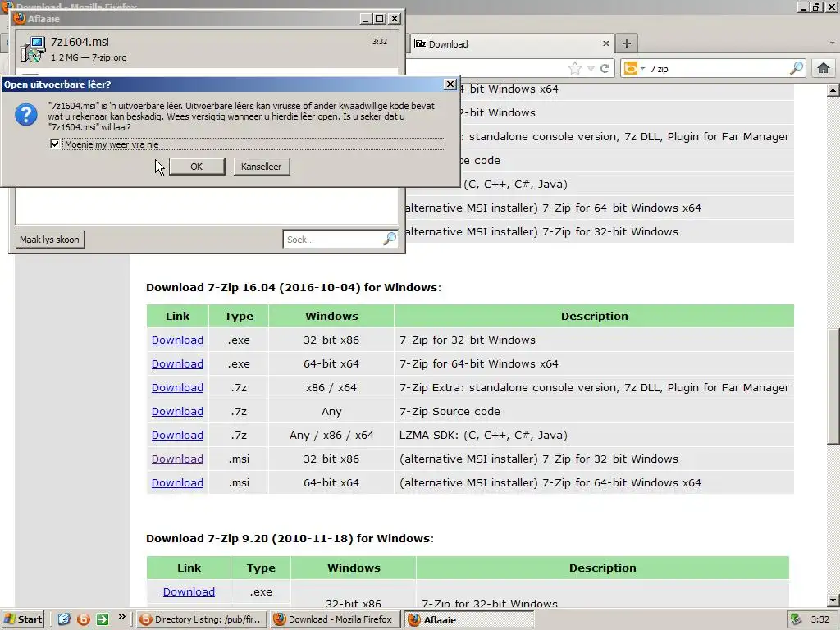Reload the page with refresh icon
This screenshot has height=630, width=840.
click(x=605, y=68)
